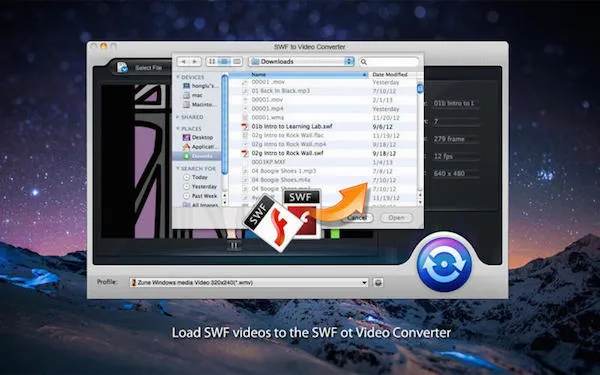Expand the SHARED section
600x375 pixels.
[178, 117]
